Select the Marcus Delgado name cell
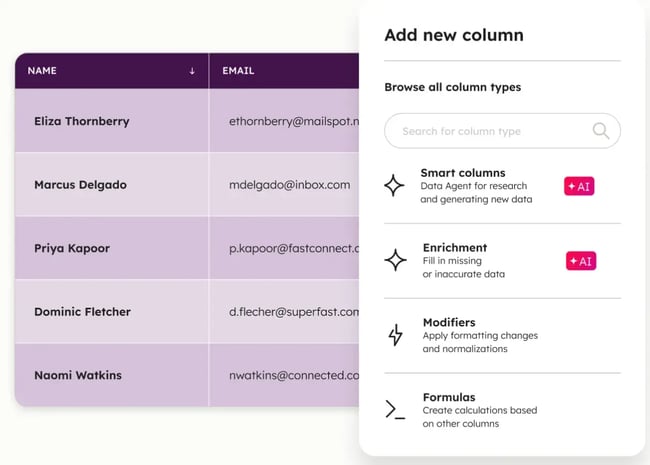 [80, 185]
